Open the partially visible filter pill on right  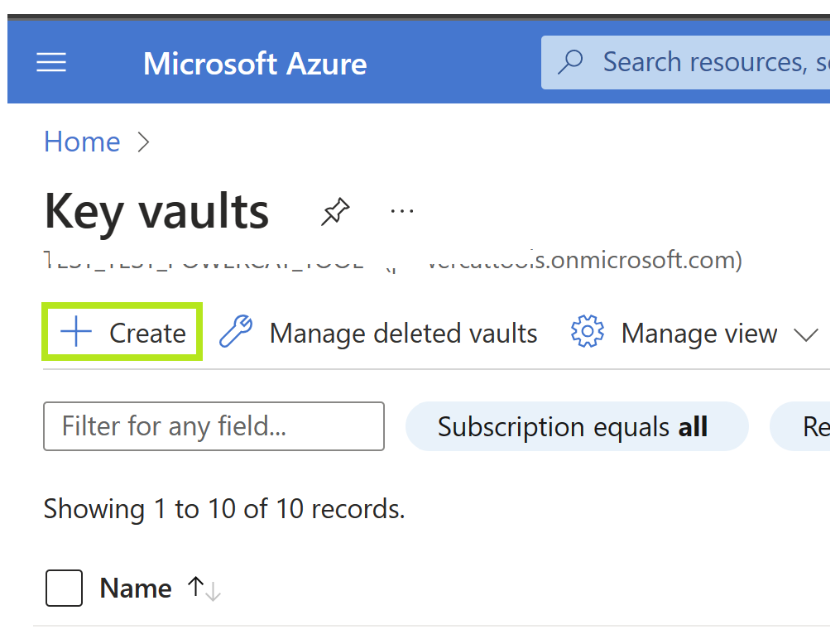coord(804,427)
